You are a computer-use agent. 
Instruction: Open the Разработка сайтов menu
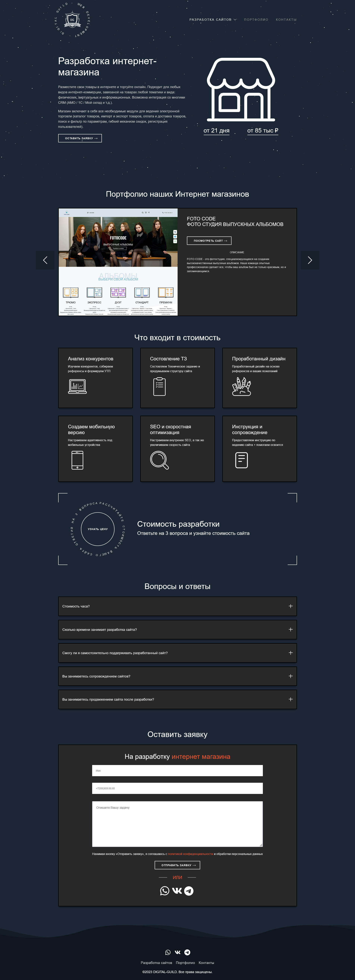[x=213, y=19]
